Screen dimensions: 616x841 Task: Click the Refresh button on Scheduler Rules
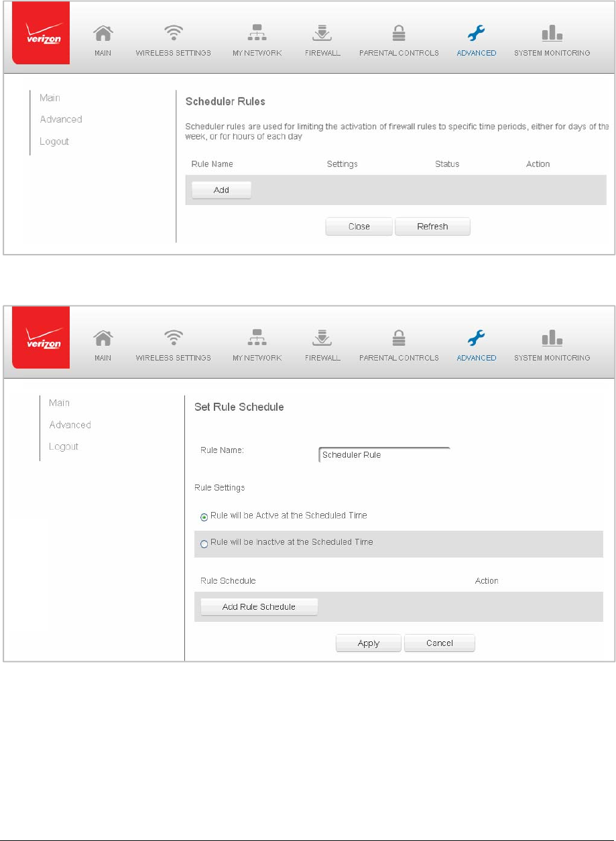point(432,227)
